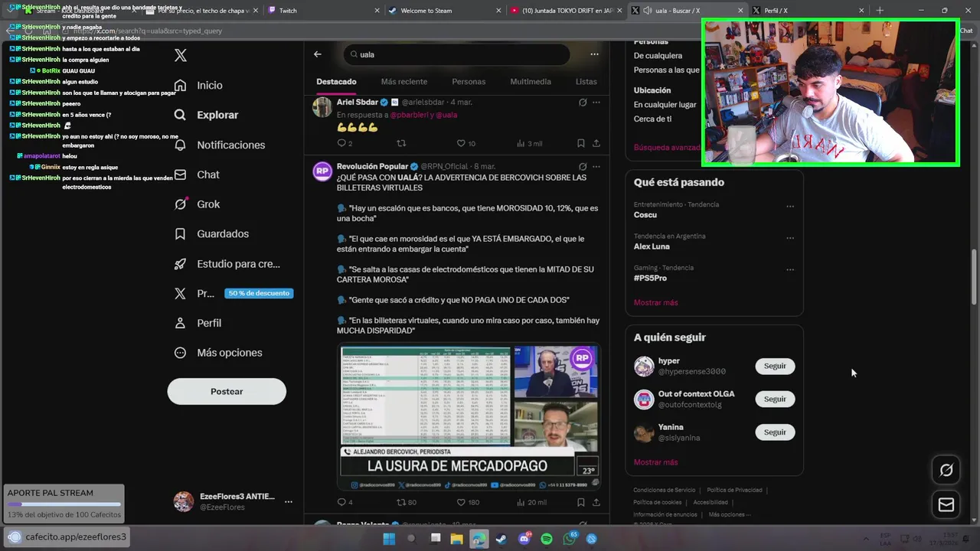Switch to the Multimedia tab
This screenshot has height=551, width=980.
531,82
